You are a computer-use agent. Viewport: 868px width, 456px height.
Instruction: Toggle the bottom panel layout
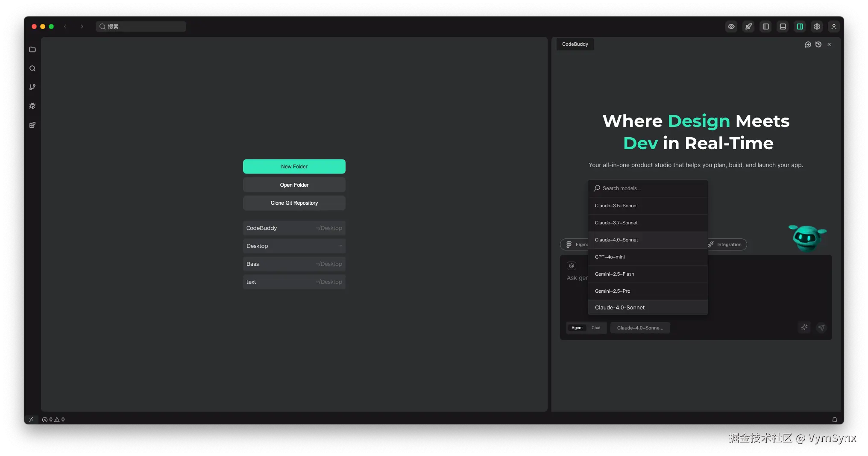pos(783,26)
